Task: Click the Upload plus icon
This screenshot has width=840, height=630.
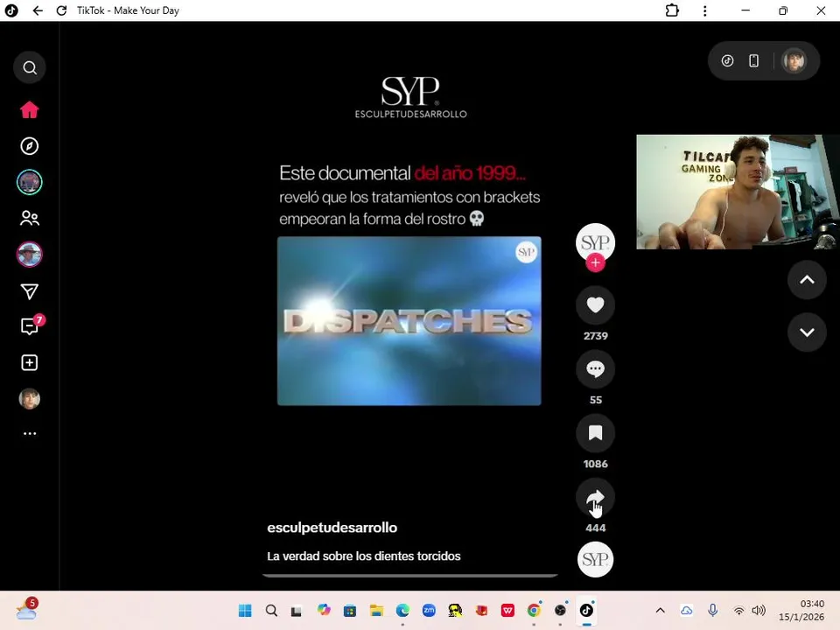Action: (30, 362)
